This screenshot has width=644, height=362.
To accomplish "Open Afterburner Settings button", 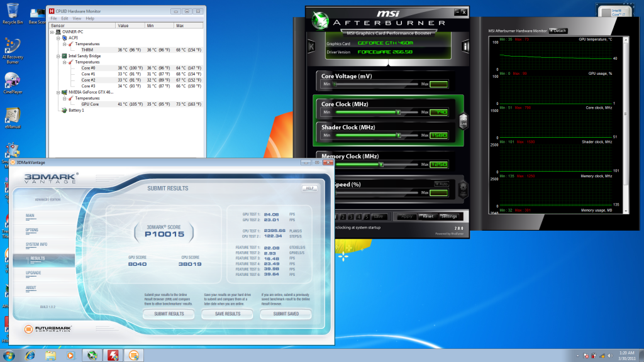I will pos(448,216).
